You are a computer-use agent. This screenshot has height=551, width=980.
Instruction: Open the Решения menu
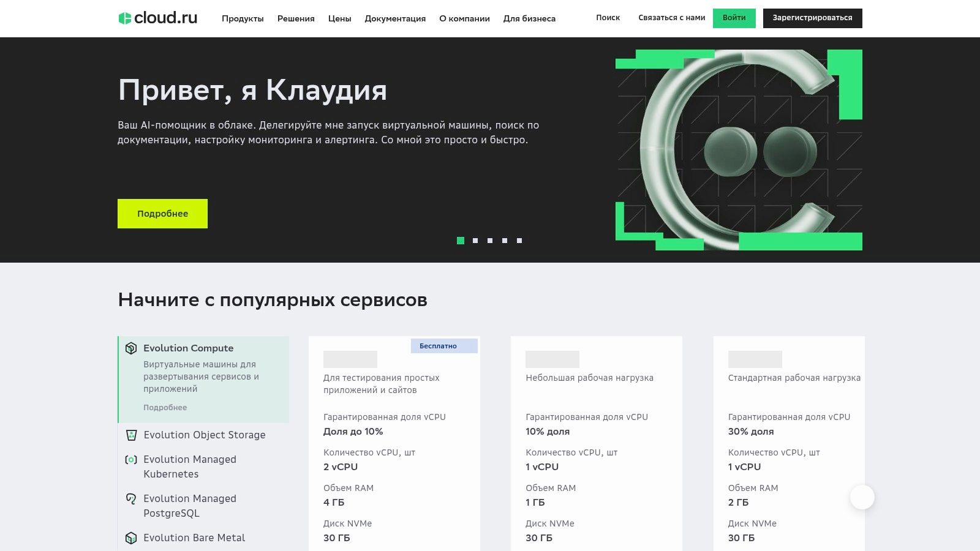pos(296,18)
